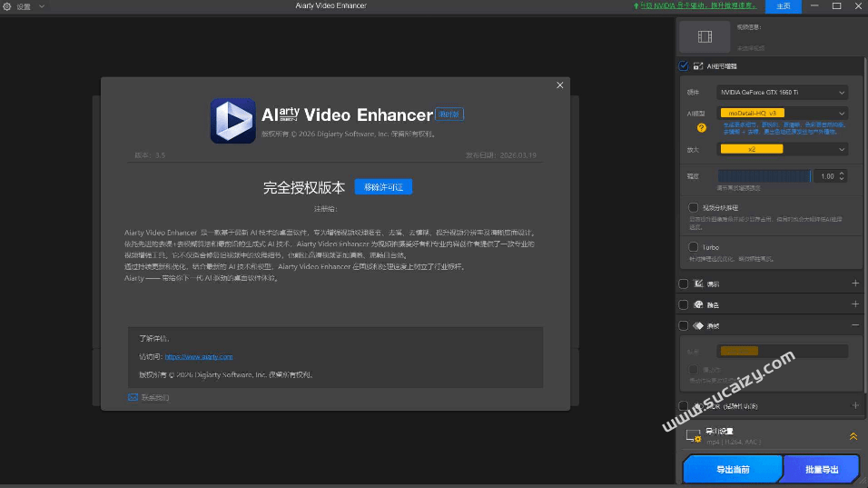Expand the 颜色 color section with plus

pyautogui.click(x=855, y=304)
